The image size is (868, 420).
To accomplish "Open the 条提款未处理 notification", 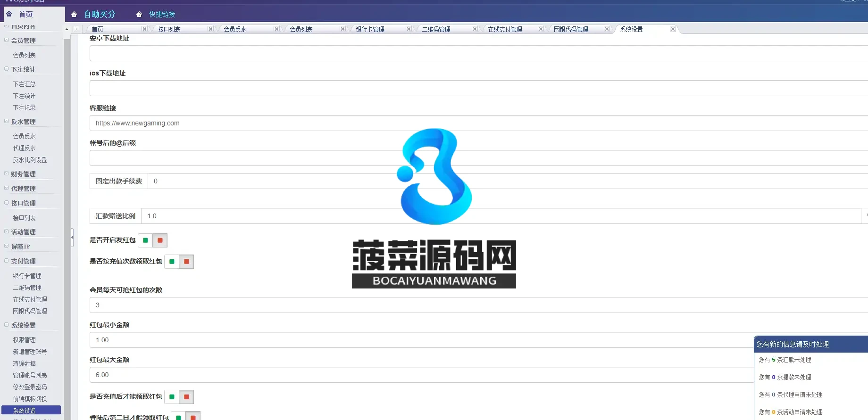I will 785,377.
